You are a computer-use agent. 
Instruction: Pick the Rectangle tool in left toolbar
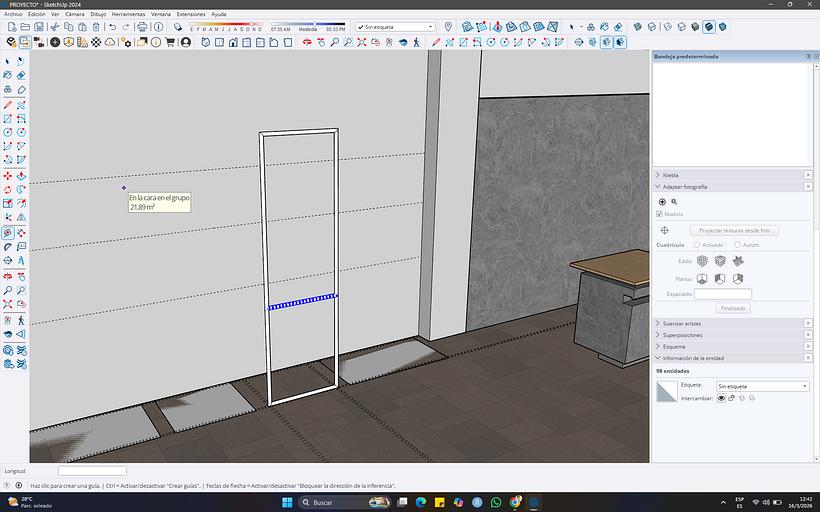(x=8, y=119)
